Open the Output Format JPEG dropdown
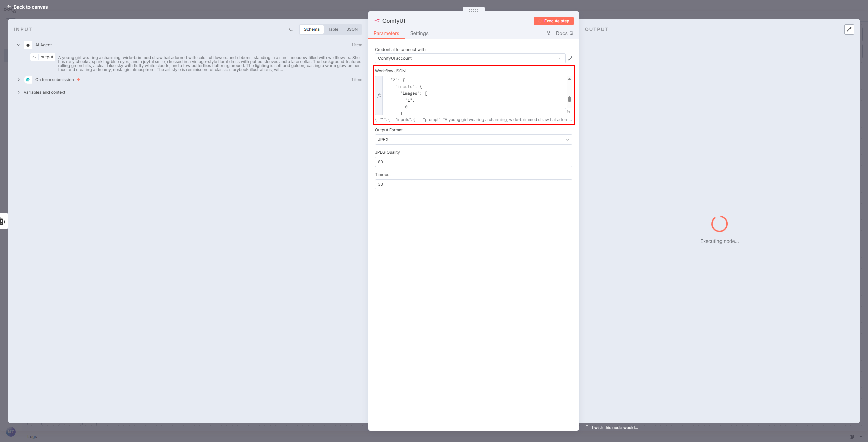868x442 pixels. (474, 139)
